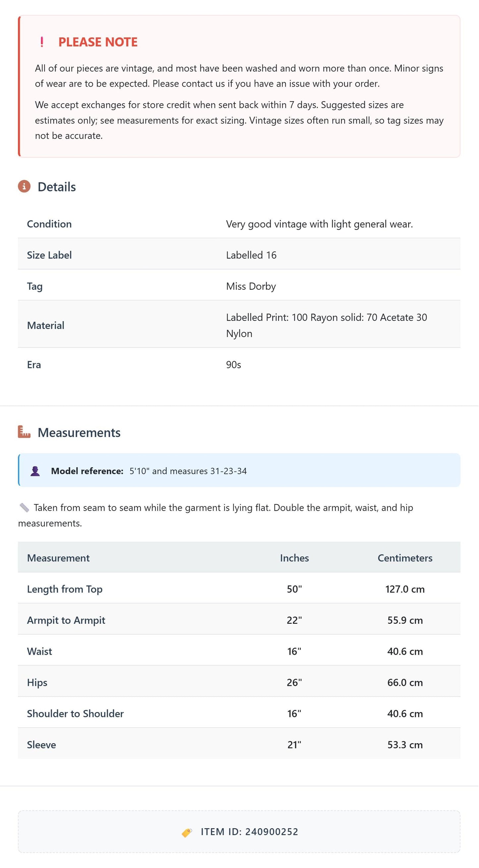The image size is (479, 868).
Task: Click the model silhouette icon
Action: click(35, 471)
